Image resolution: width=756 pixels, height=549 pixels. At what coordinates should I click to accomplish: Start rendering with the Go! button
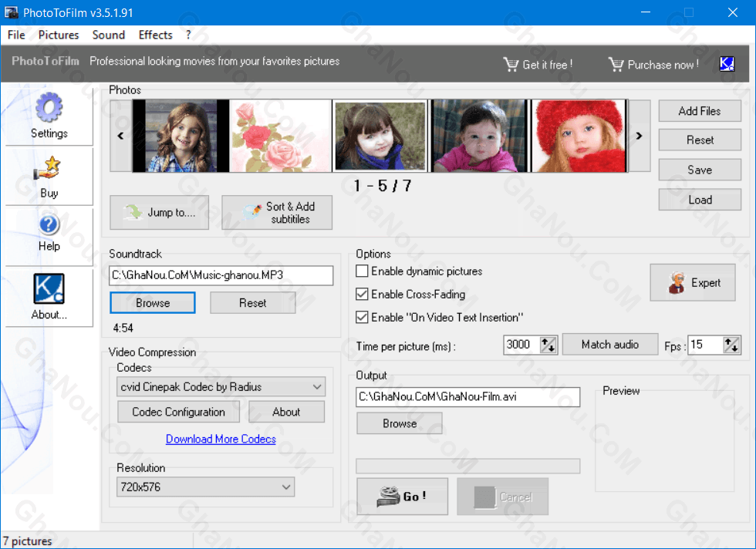click(x=402, y=496)
